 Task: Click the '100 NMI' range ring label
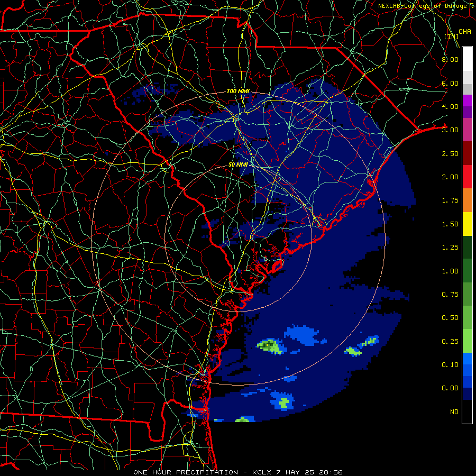tap(239, 91)
